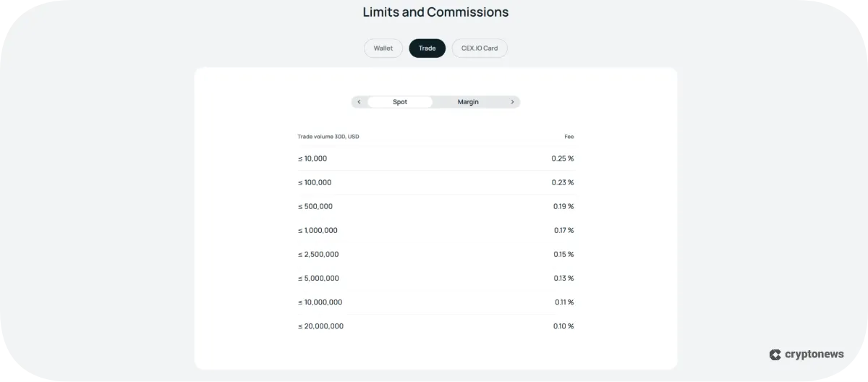
Task: Click the ≤ 500,000 volume tier
Action: pos(315,206)
